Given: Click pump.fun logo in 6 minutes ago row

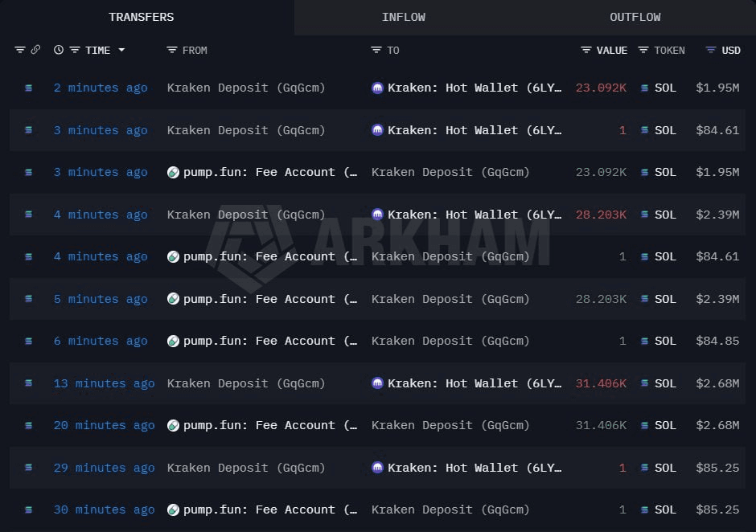Looking at the screenshot, I should point(173,341).
